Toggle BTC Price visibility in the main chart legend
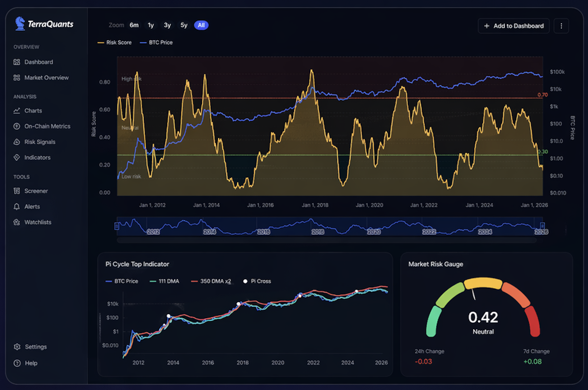 point(156,42)
